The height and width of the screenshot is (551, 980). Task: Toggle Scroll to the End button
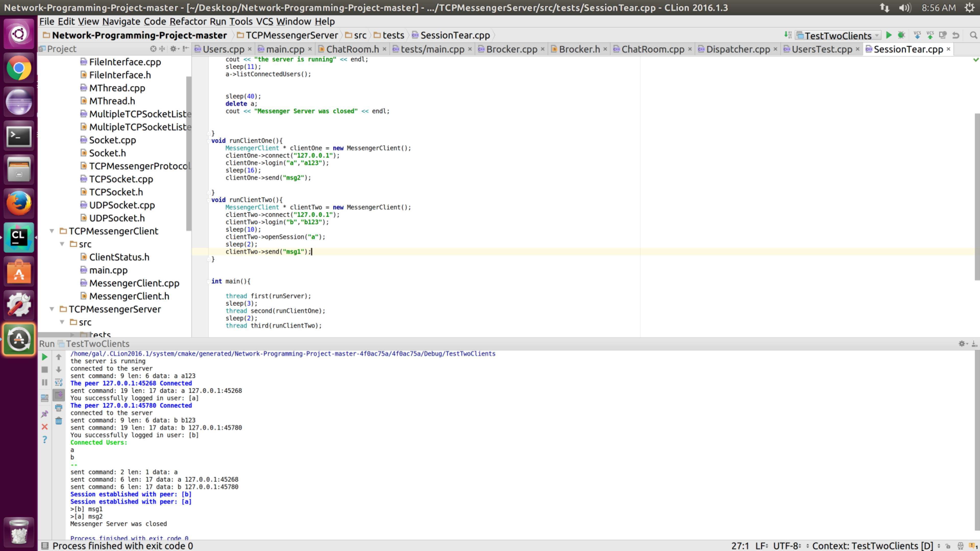coord(59,395)
